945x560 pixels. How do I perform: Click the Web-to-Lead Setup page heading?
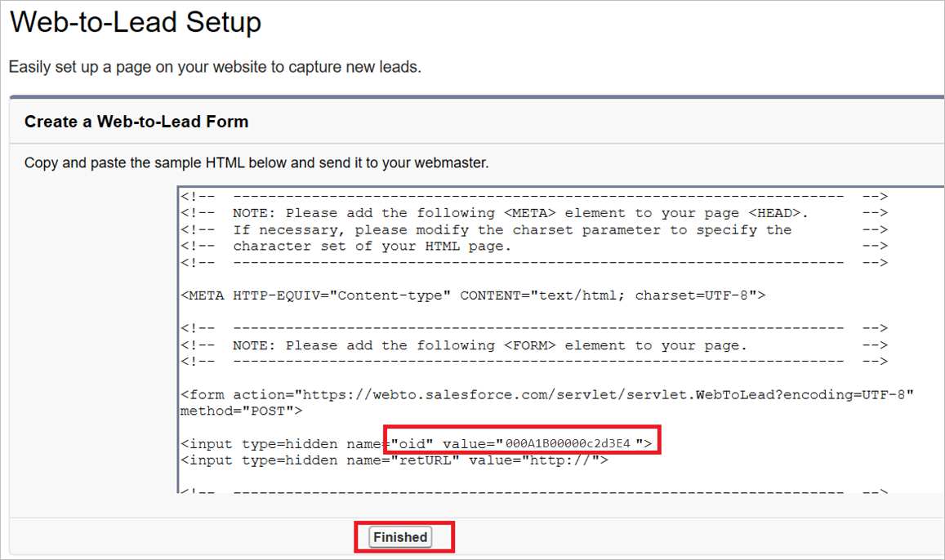tap(135, 22)
